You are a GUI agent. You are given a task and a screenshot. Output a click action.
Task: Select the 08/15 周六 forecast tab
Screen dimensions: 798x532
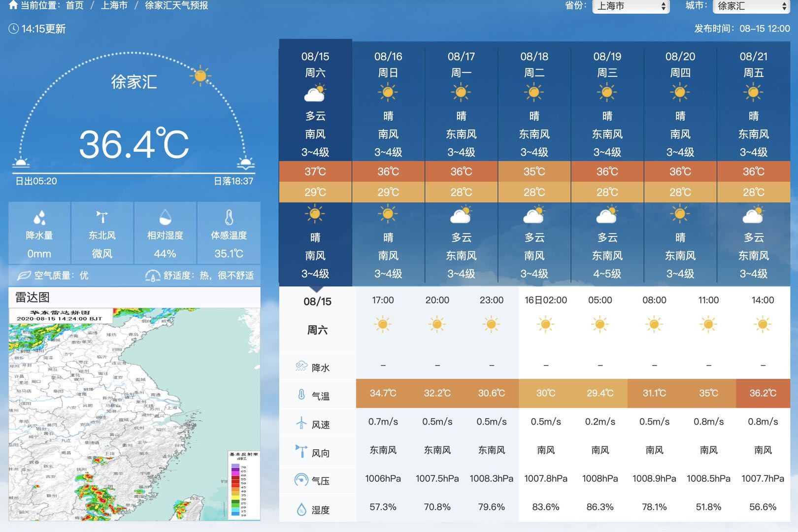click(x=315, y=65)
